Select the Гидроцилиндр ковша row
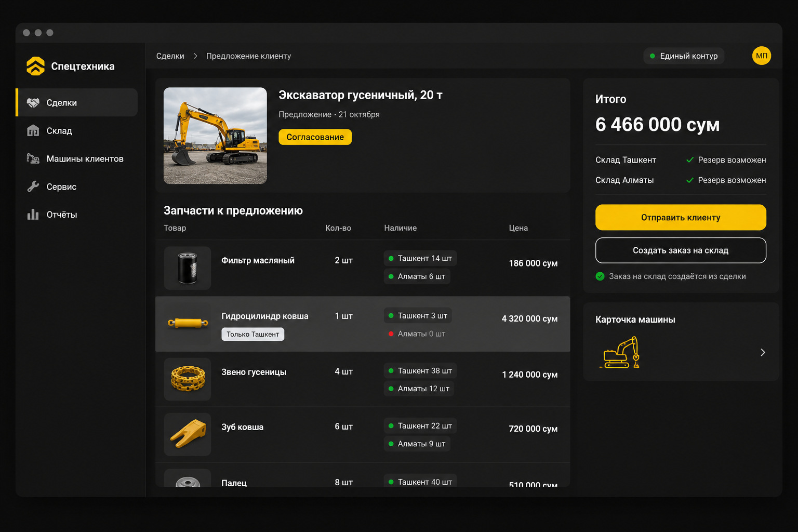 pyautogui.click(x=363, y=324)
